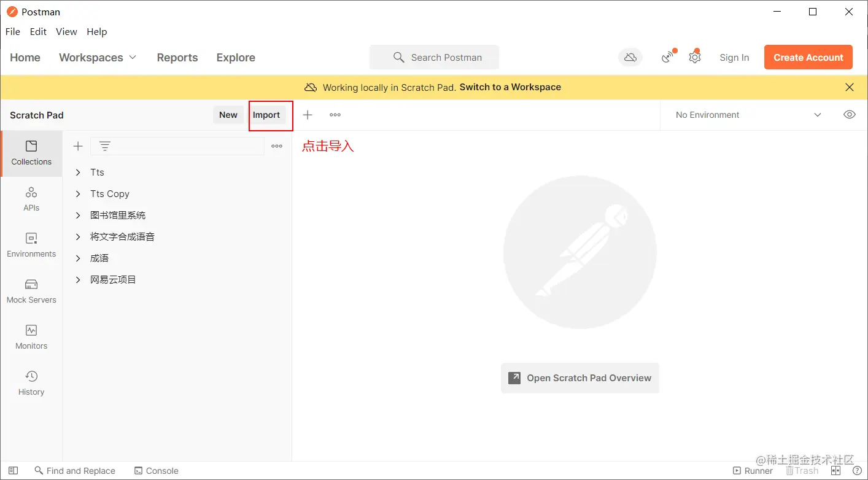Toggle sidebar with bottom-left status icon
Screen dimensions: 868x480
13,471
